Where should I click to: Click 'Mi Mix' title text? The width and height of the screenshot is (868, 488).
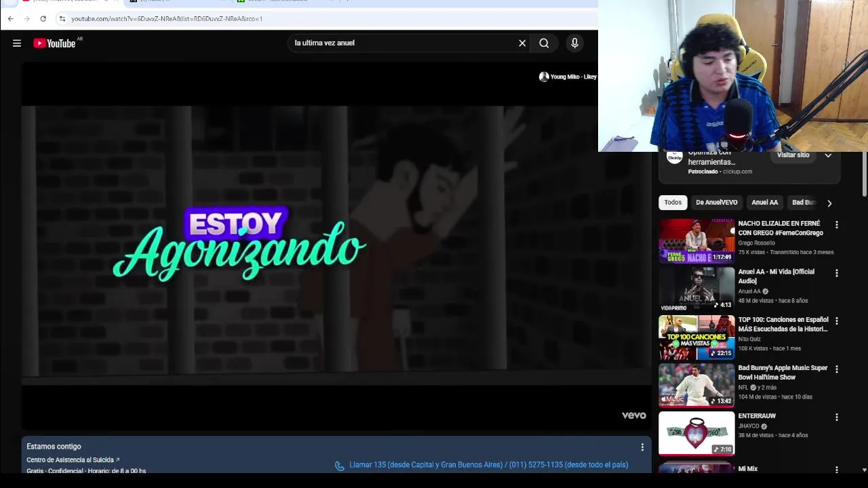(748, 469)
